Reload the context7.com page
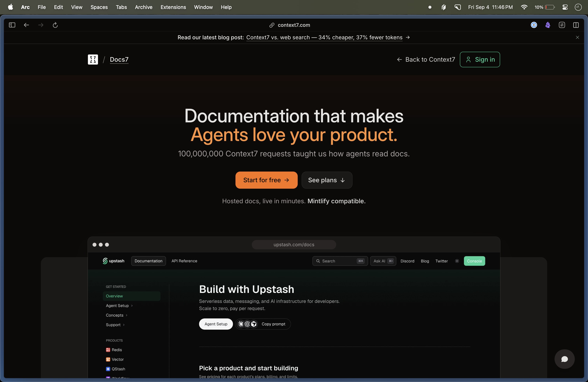 (x=55, y=25)
